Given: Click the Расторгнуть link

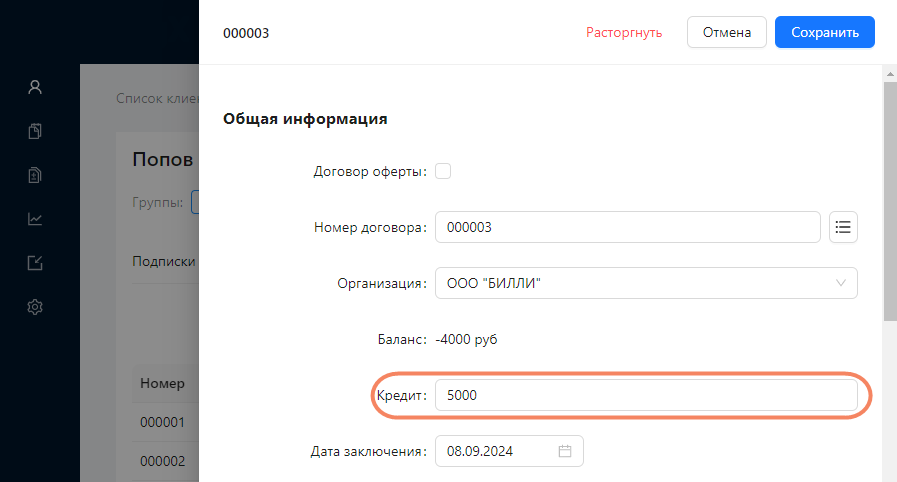Looking at the screenshot, I should (x=624, y=33).
